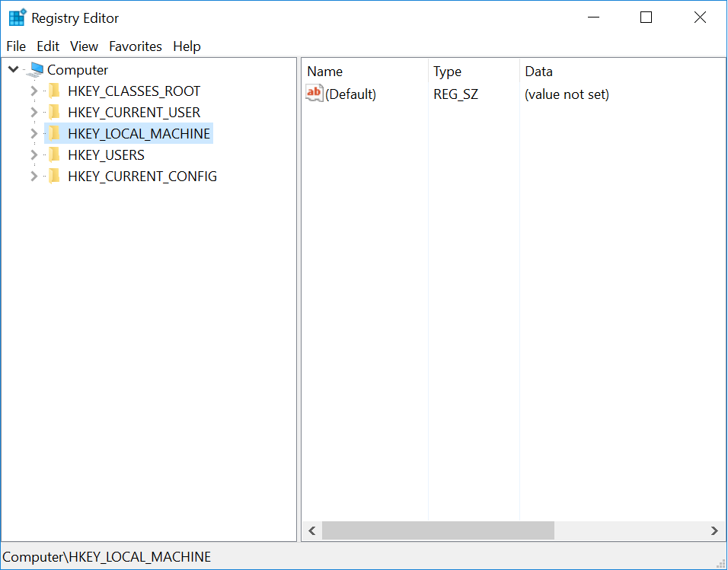Collapse the Computer node
The height and width of the screenshot is (570, 728).
point(13,69)
